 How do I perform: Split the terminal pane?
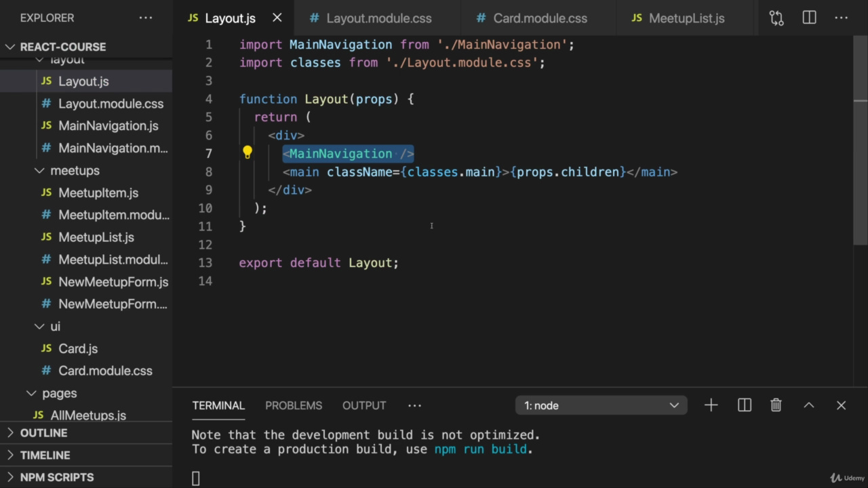coord(745,405)
